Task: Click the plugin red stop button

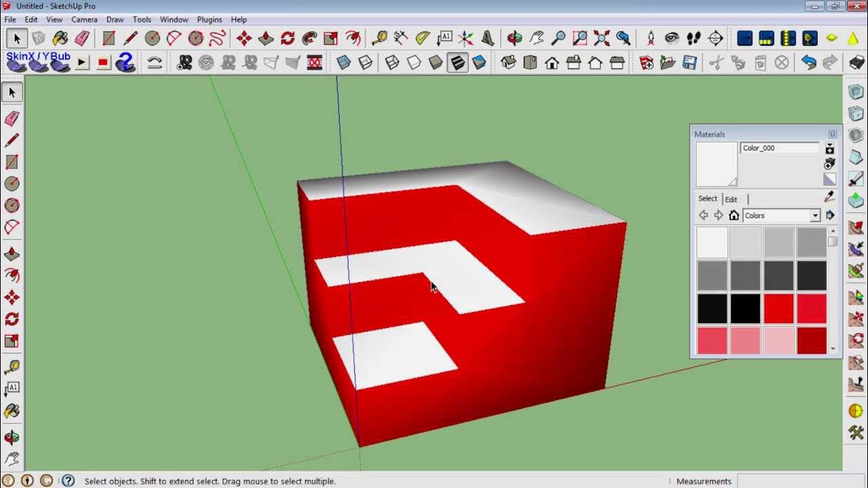Action: (103, 63)
